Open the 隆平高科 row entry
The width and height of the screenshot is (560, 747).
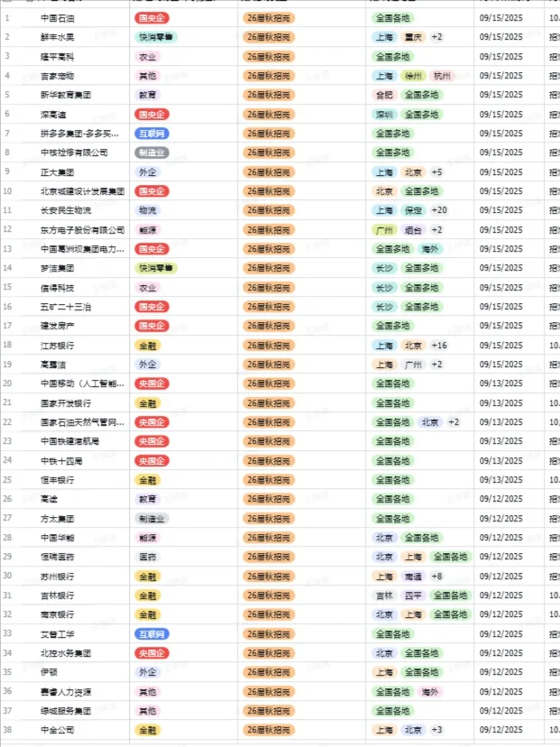(57, 57)
